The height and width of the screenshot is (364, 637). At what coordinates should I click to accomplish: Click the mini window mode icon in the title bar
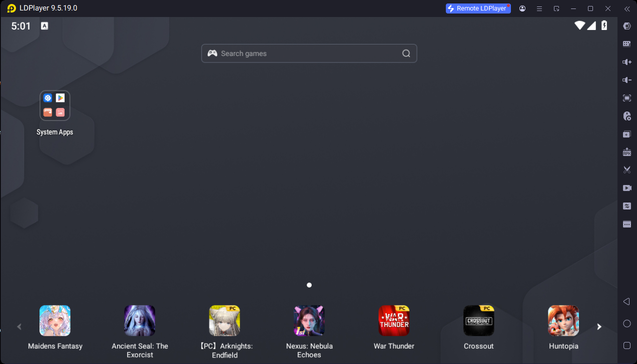(556, 8)
